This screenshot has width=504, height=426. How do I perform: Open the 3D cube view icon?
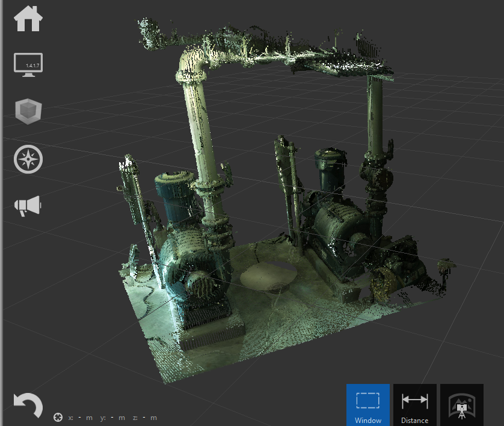pyautogui.click(x=28, y=111)
